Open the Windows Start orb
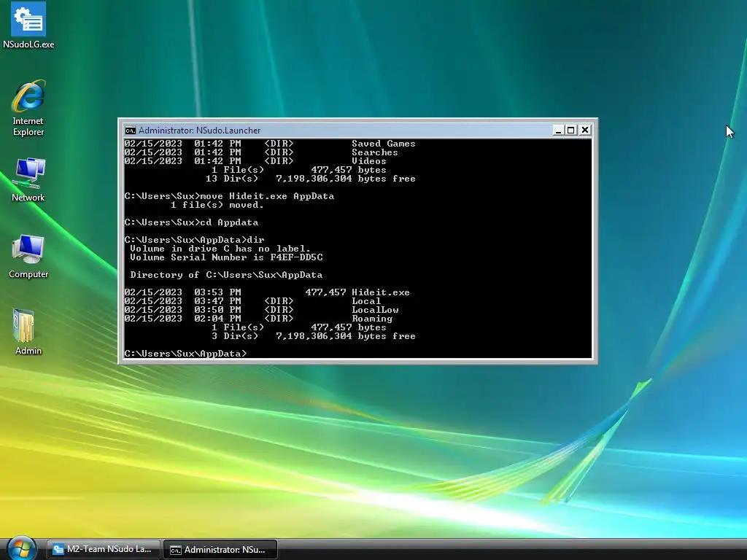 click(22, 548)
